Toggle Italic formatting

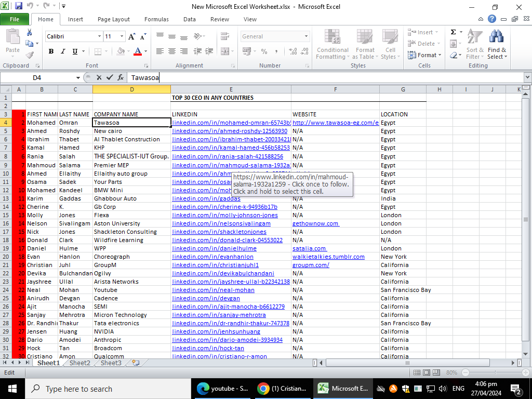click(63, 51)
